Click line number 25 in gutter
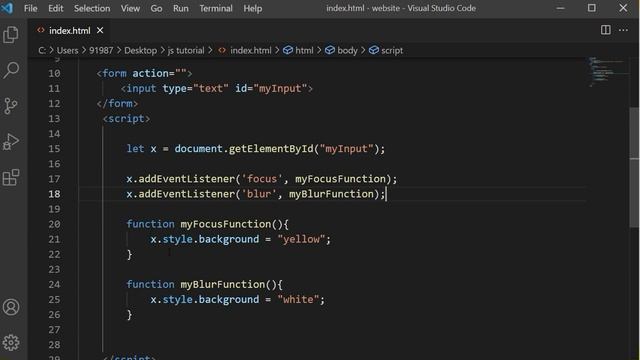640x360 pixels. tap(54, 300)
